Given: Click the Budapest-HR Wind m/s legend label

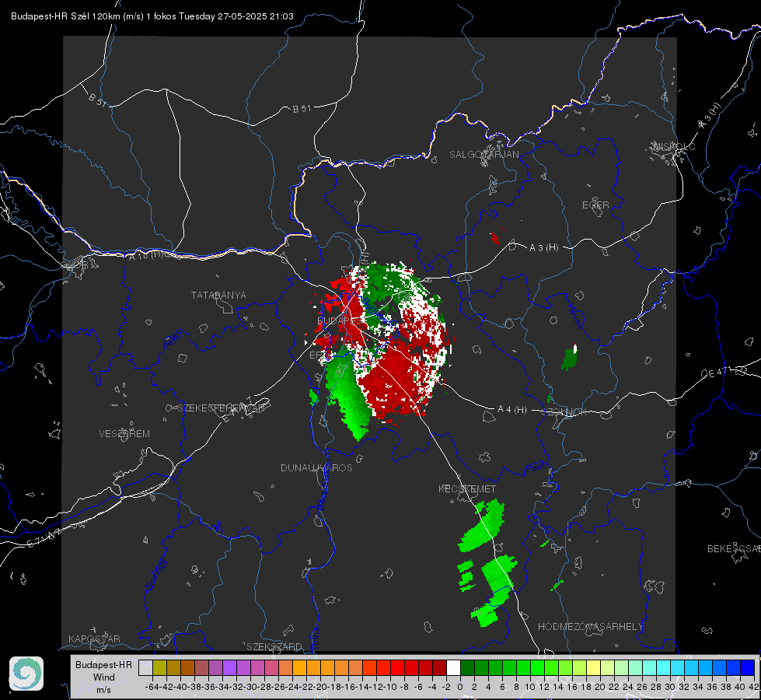Looking at the screenshot, I should pos(103,677).
